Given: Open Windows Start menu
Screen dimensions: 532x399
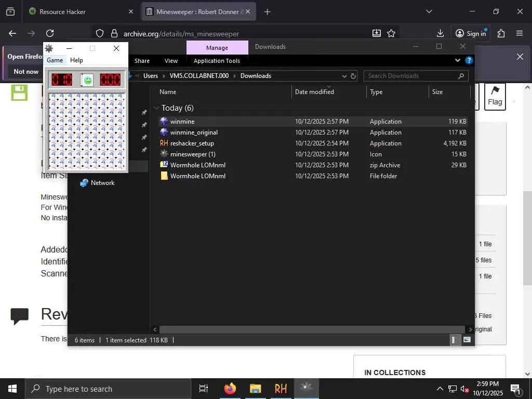Looking at the screenshot, I should coord(12,389).
